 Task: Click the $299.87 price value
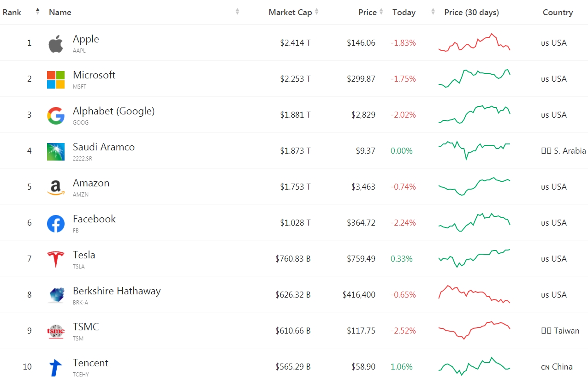[x=361, y=79]
